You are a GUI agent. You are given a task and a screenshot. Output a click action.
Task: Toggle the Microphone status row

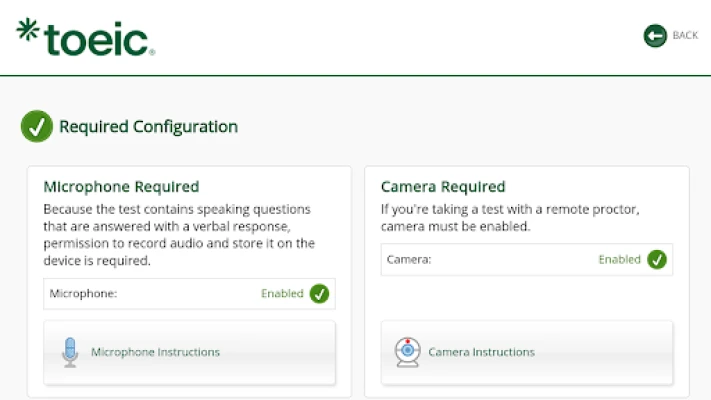click(x=189, y=294)
